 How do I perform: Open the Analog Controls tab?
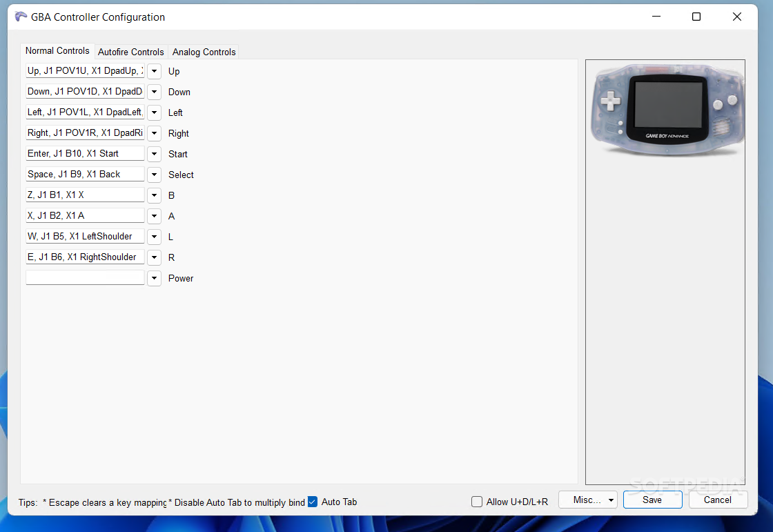pyautogui.click(x=204, y=52)
